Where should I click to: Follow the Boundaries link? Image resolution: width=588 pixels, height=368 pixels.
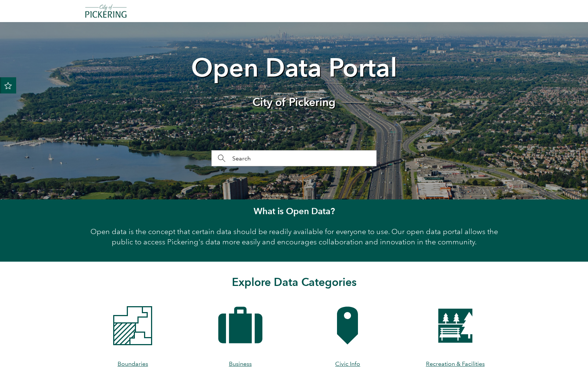(133, 364)
